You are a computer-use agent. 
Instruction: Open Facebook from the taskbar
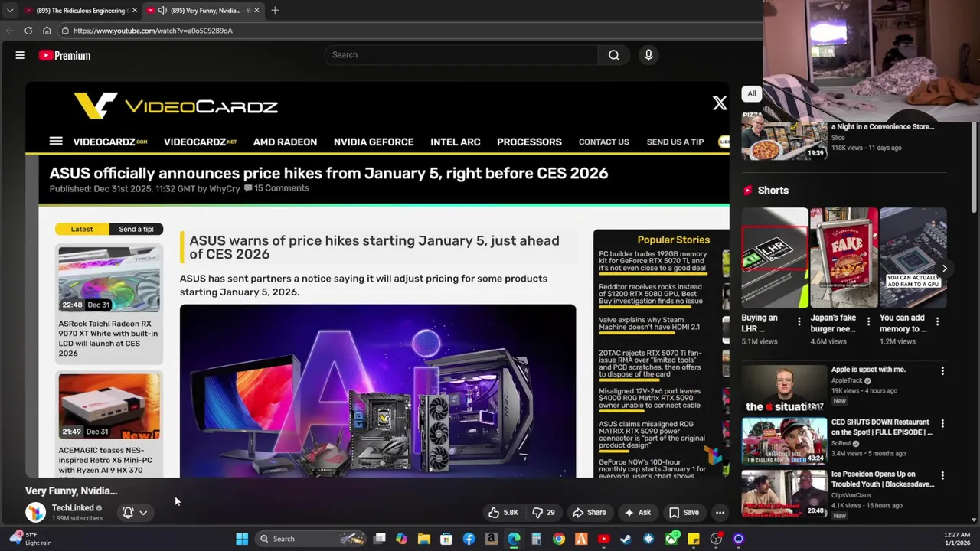pyautogui.click(x=469, y=539)
